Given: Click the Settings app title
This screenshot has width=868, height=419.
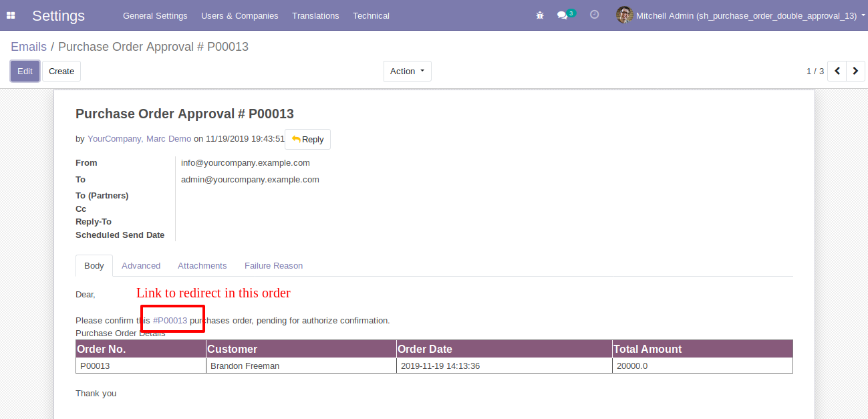Looking at the screenshot, I should 59,15.
